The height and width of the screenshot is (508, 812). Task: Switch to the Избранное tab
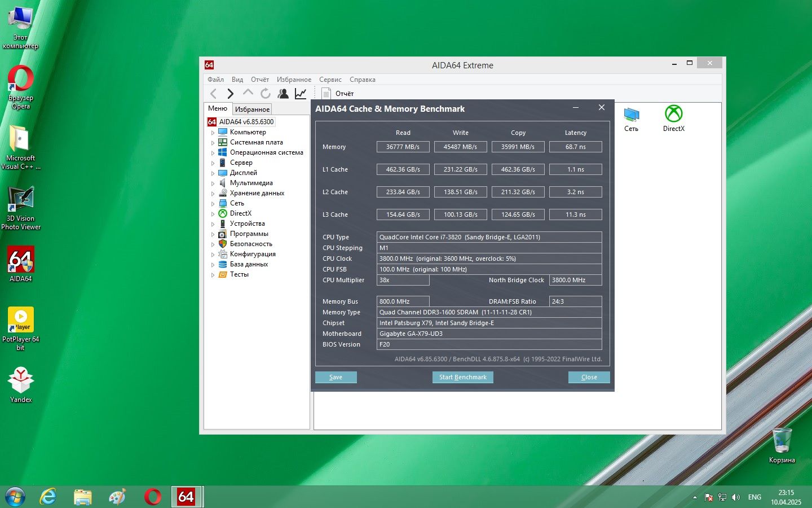253,109
